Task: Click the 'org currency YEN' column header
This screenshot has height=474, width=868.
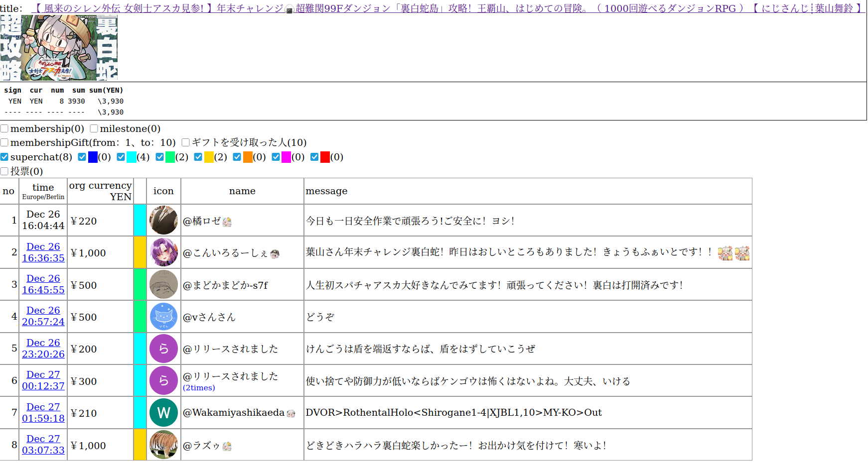Action: click(x=100, y=191)
